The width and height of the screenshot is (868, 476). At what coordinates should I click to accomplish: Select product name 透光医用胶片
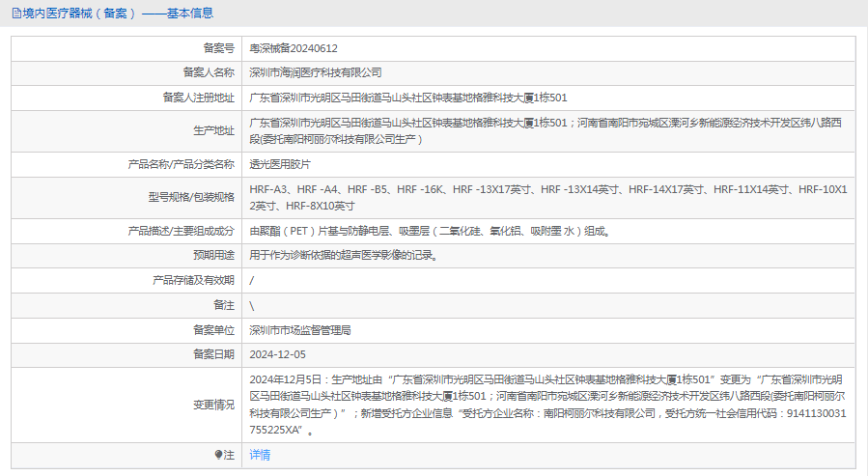click(x=280, y=164)
